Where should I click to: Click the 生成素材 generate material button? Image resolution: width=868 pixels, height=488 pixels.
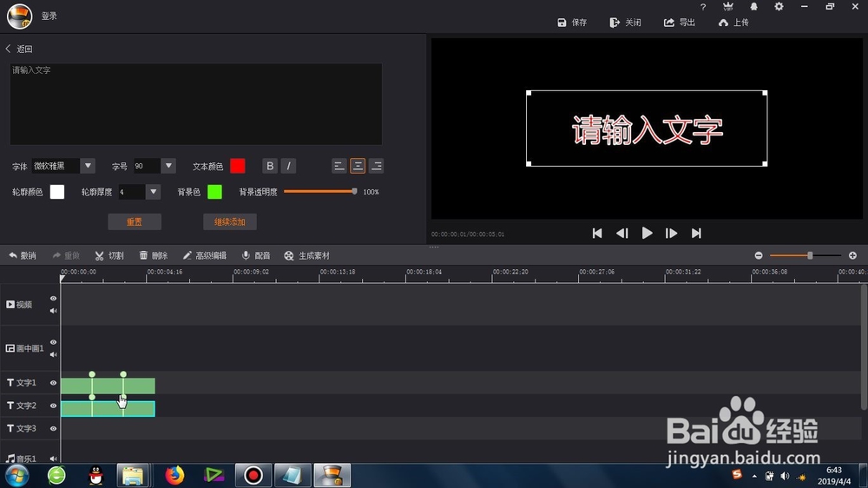pos(306,255)
